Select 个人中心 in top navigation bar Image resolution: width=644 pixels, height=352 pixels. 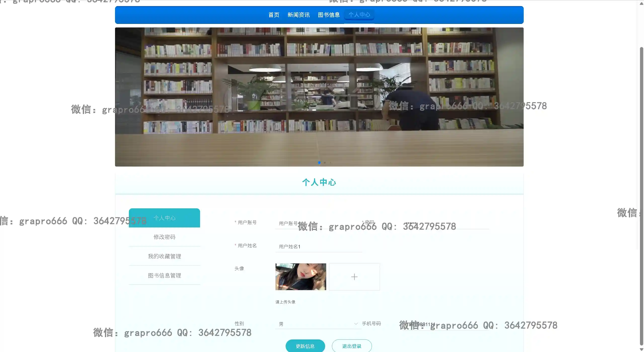(x=359, y=15)
